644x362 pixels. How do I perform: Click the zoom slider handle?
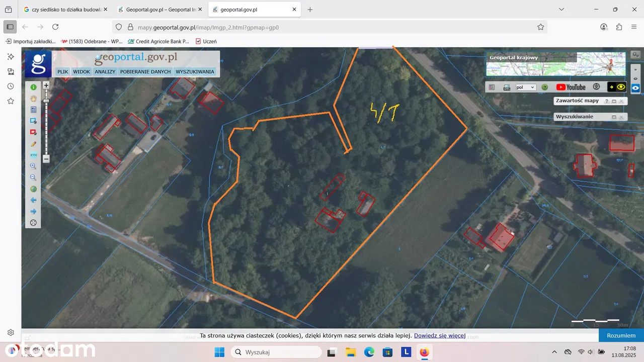(46, 101)
